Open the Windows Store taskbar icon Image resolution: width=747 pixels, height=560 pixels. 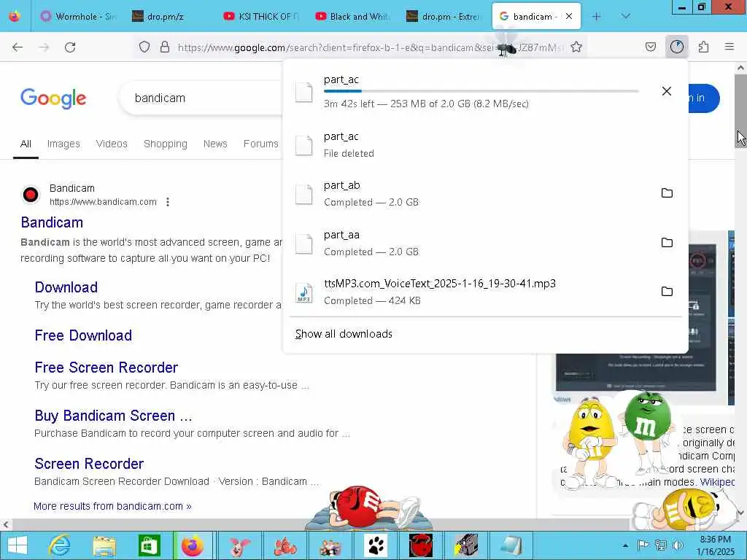tap(149, 545)
